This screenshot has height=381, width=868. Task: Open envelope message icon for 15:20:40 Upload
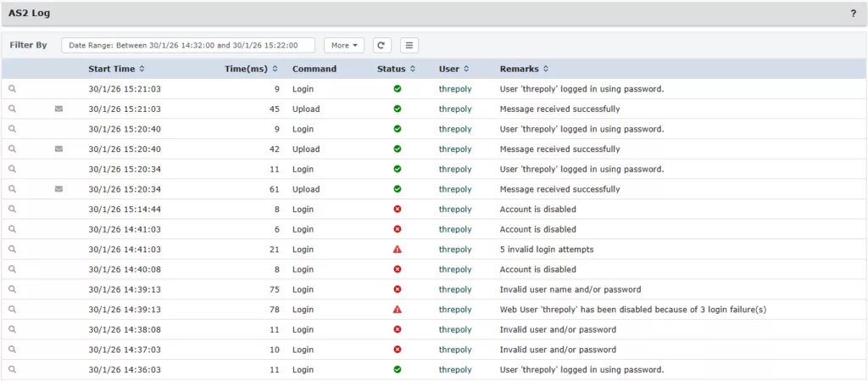coord(58,149)
